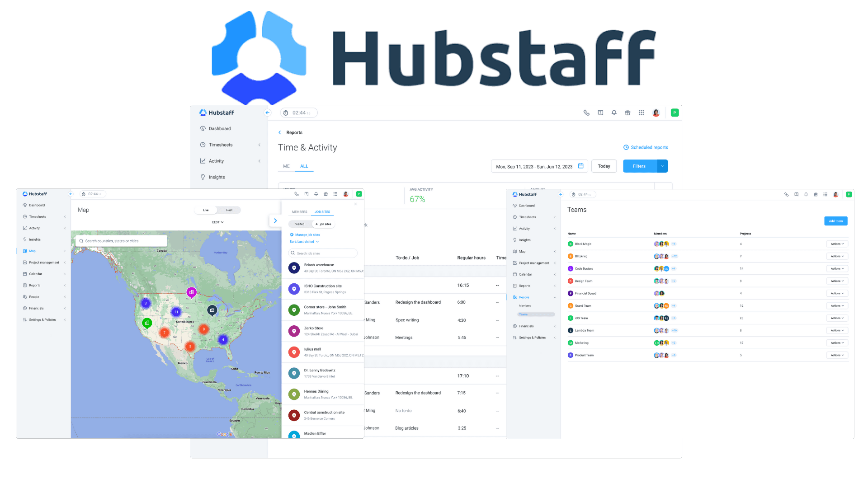Open Members under People in Teams window
Image resolution: width=868 pixels, height=488 pixels.
[x=525, y=306]
